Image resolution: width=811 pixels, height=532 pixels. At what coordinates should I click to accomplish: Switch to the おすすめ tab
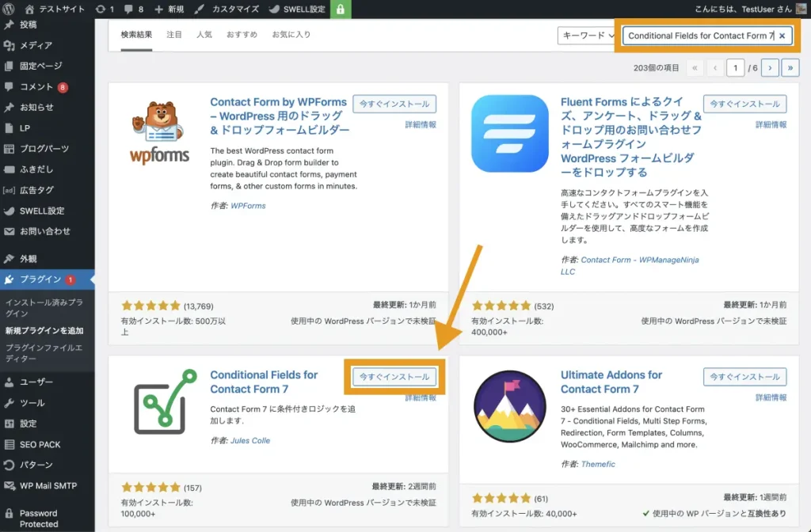pyautogui.click(x=242, y=35)
